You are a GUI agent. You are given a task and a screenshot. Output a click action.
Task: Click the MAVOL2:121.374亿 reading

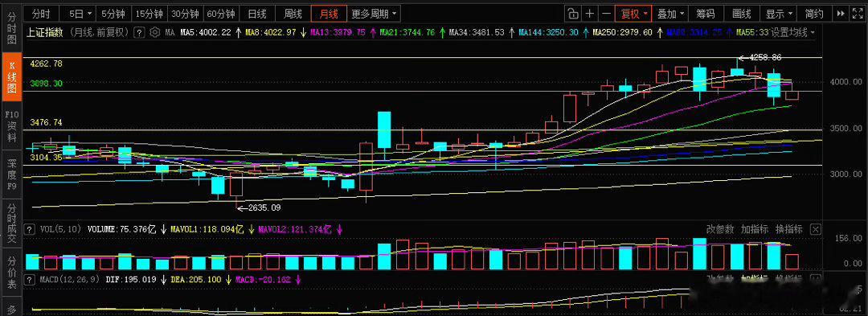coord(294,229)
